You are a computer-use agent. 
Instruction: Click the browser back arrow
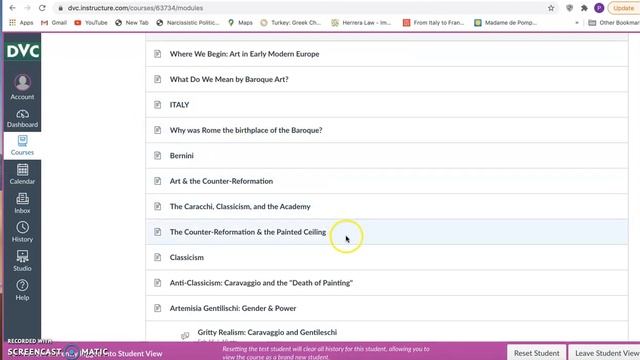click(x=12, y=8)
